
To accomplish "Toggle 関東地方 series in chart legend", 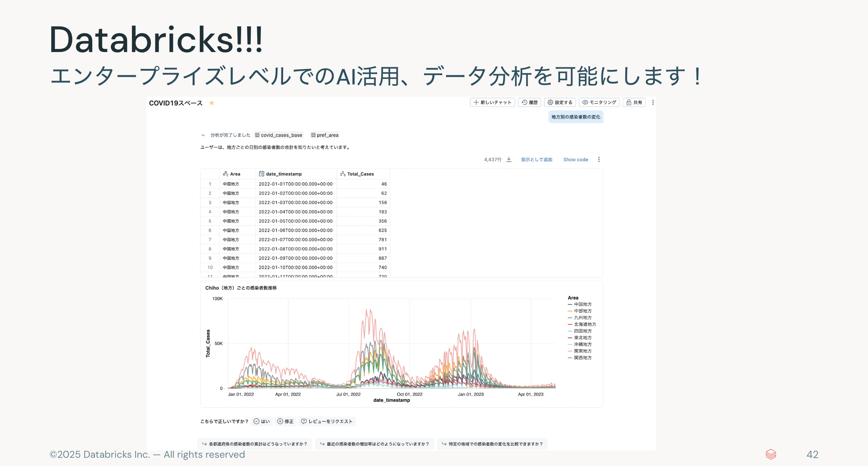I will (x=580, y=351).
